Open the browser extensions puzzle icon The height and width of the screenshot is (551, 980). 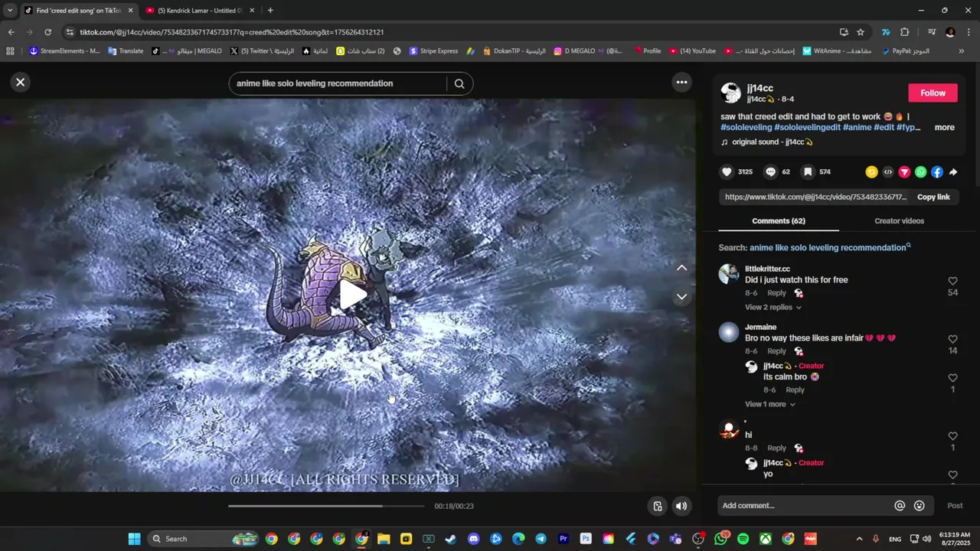904,32
